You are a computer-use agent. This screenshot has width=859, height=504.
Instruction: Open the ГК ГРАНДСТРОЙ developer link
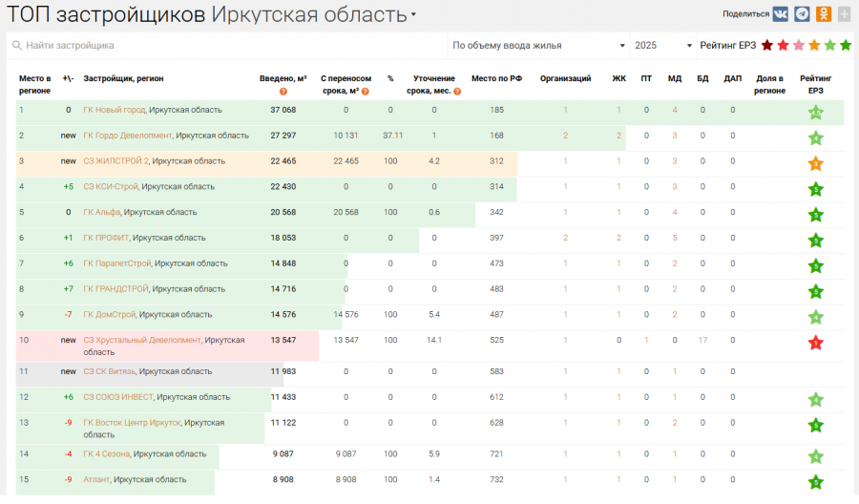point(116,288)
